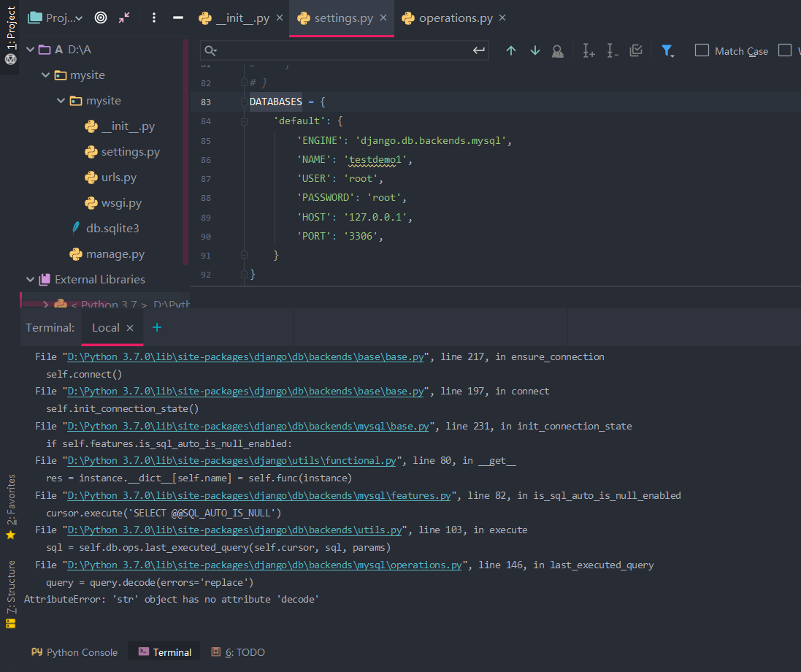The height and width of the screenshot is (672, 801).
Task: Select all occurrences icon in search bar
Action: coord(636,50)
